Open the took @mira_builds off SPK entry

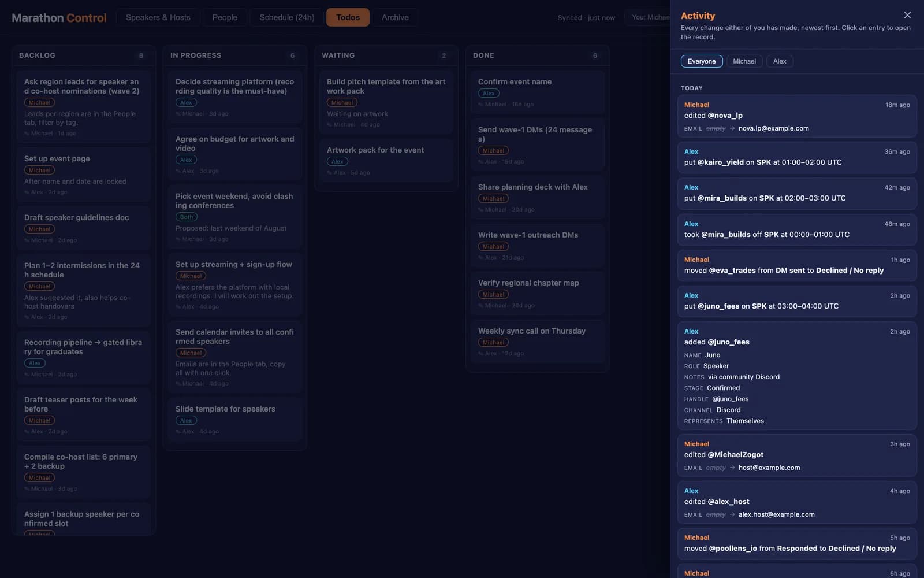(797, 229)
